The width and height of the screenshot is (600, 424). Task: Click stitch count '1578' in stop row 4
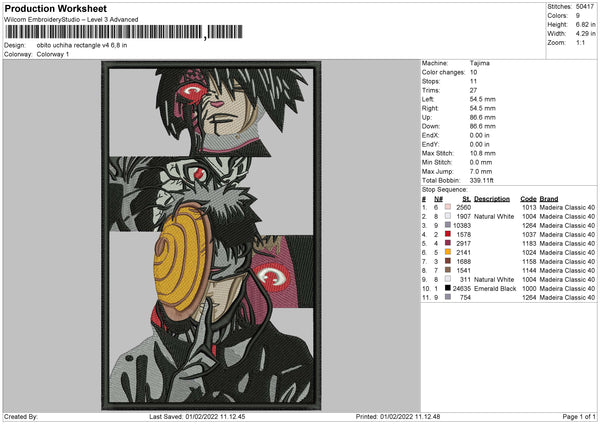click(463, 234)
